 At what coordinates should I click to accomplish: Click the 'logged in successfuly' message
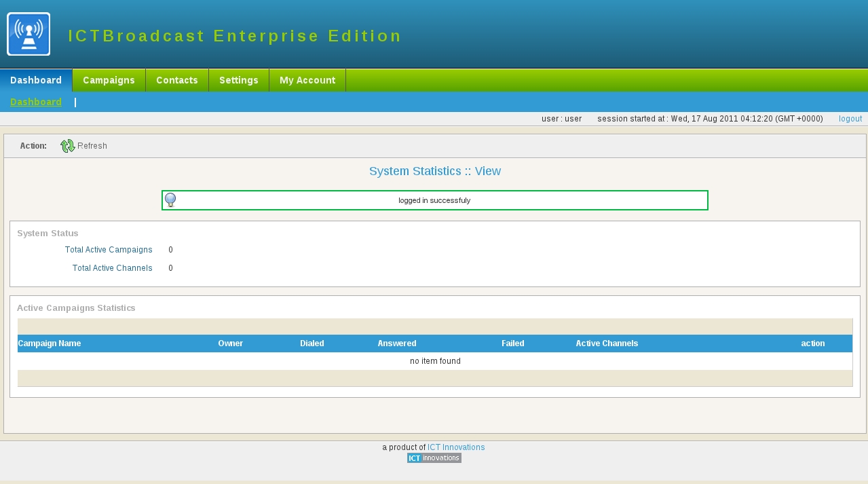click(x=434, y=200)
